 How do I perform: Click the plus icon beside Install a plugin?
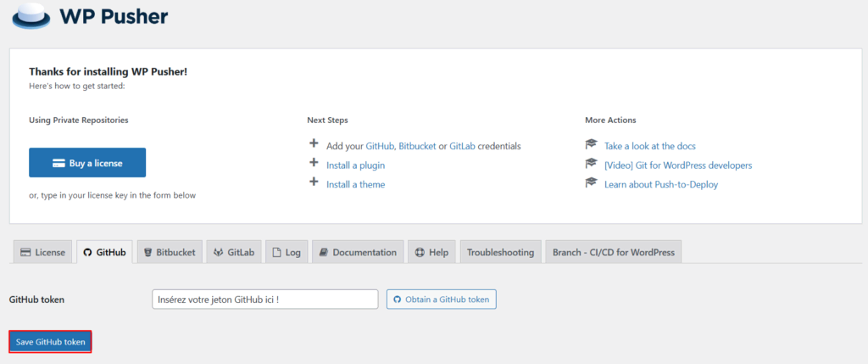(x=314, y=164)
